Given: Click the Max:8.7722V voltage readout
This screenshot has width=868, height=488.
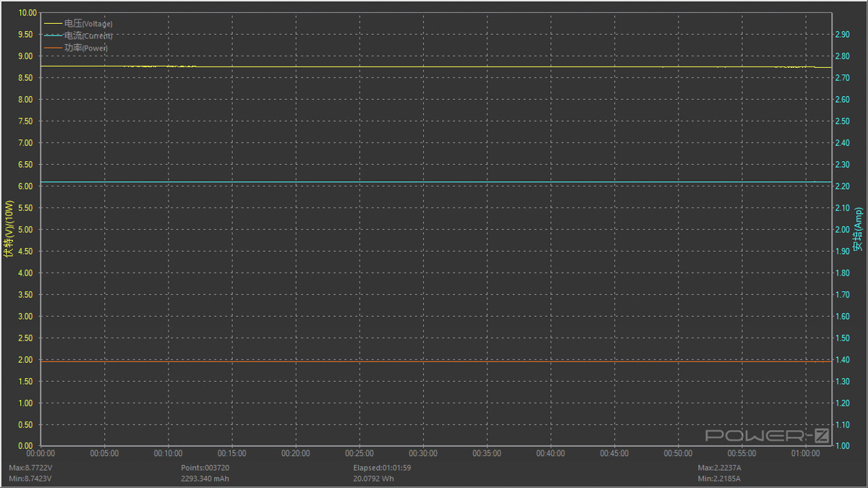Looking at the screenshot, I should tap(30, 468).
